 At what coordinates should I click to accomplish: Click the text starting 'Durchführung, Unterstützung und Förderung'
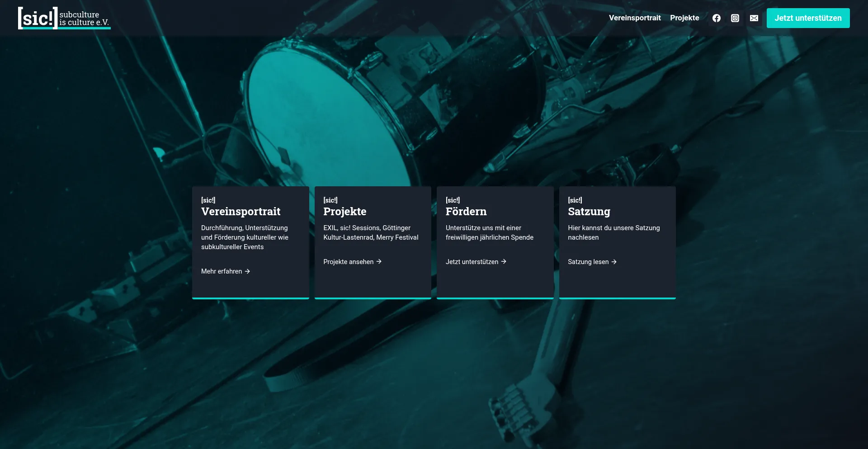[x=245, y=237]
